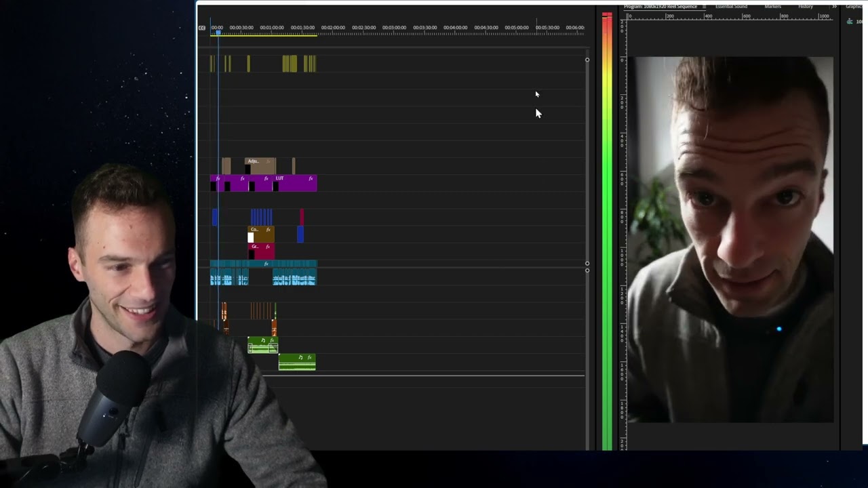
Task: Click the fx badge on the upper green audio clip
Action: (x=272, y=340)
